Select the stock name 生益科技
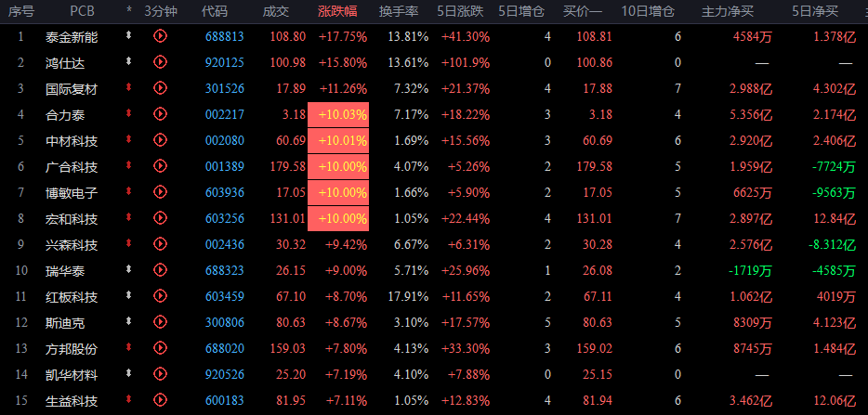The height and width of the screenshot is (415, 868). (72, 401)
